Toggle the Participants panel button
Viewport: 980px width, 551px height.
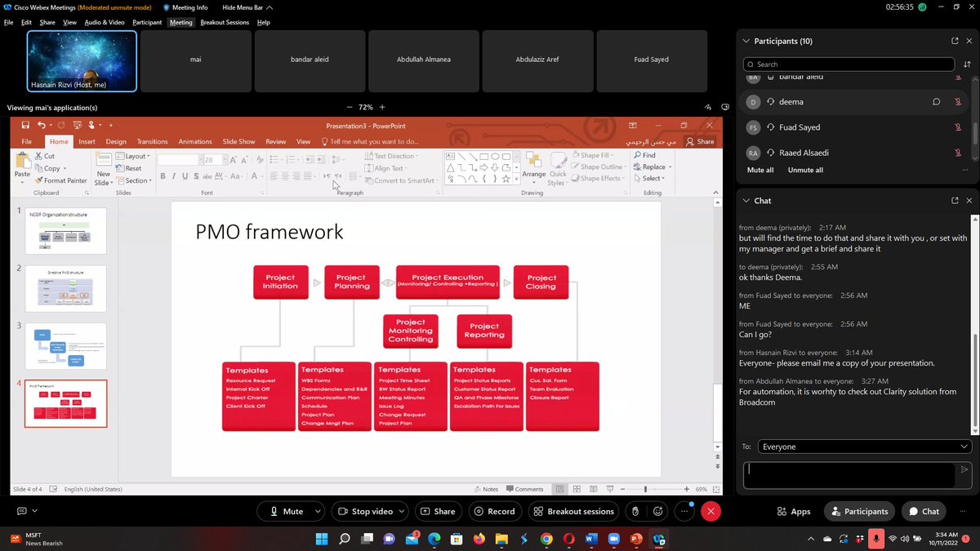pyautogui.click(x=860, y=511)
